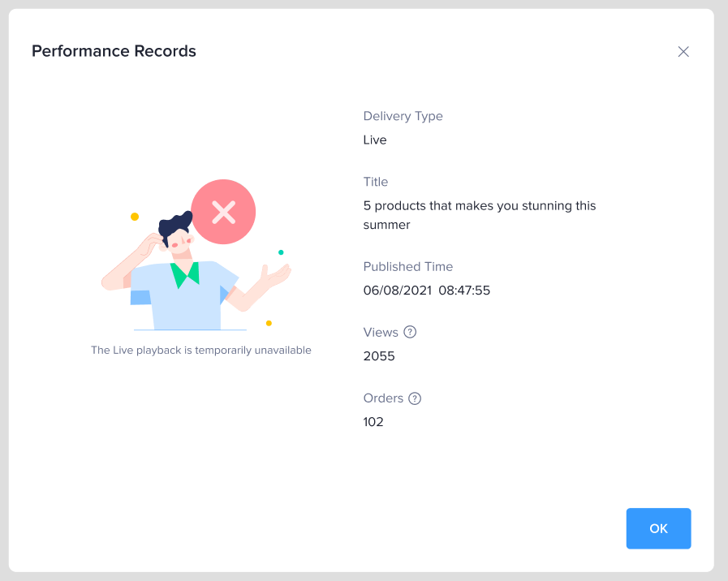The width and height of the screenshot is (728, 581).
Task: Click the Views count 2055
Action: (x=378, y=355)
